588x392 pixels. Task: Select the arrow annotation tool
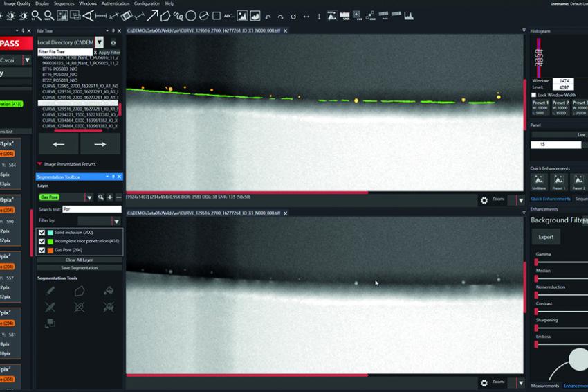coord(152,16)
